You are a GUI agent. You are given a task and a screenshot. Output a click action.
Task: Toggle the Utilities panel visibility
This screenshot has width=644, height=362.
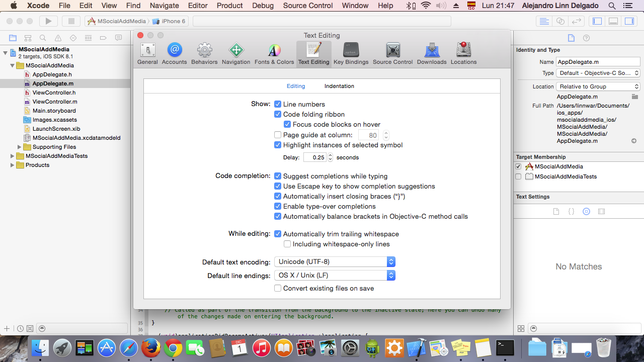click(629, 21)
